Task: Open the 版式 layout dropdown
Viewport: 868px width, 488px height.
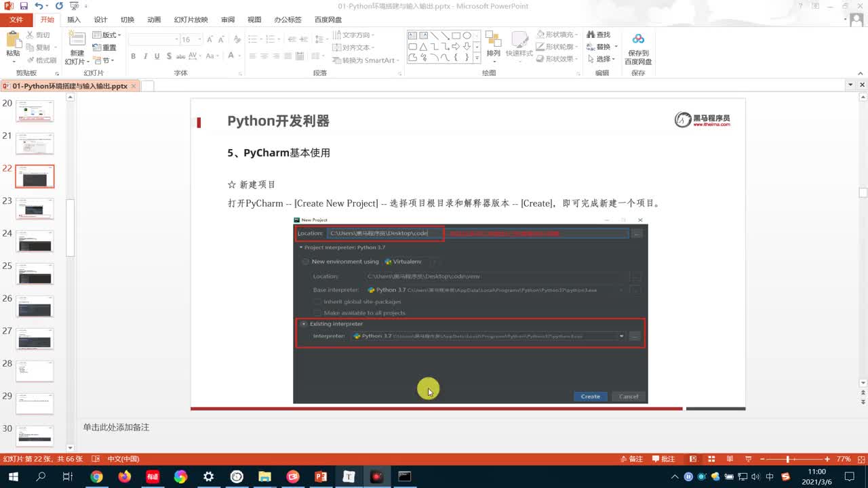Action: coord(106,35)
